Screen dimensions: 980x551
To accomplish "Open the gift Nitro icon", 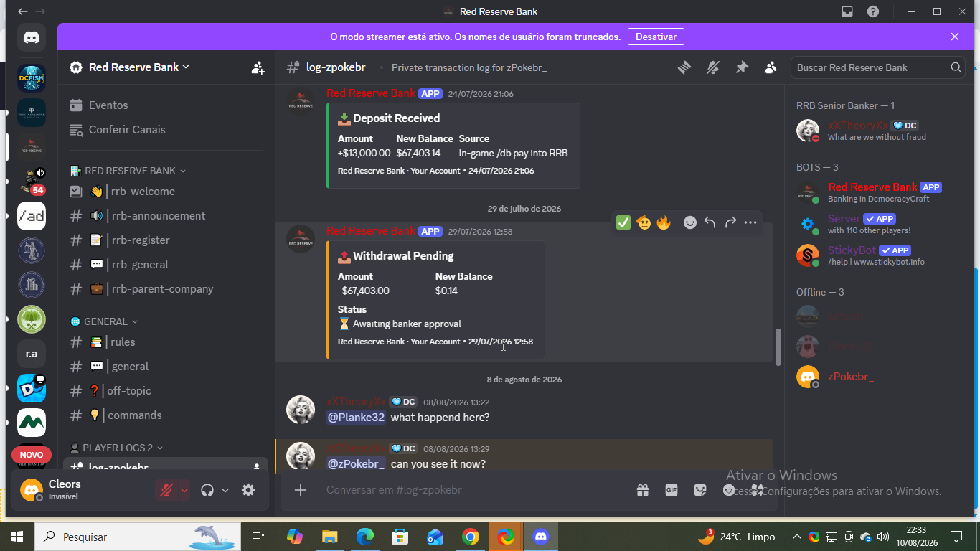I will pyautogui.click(x=643, y=490).
